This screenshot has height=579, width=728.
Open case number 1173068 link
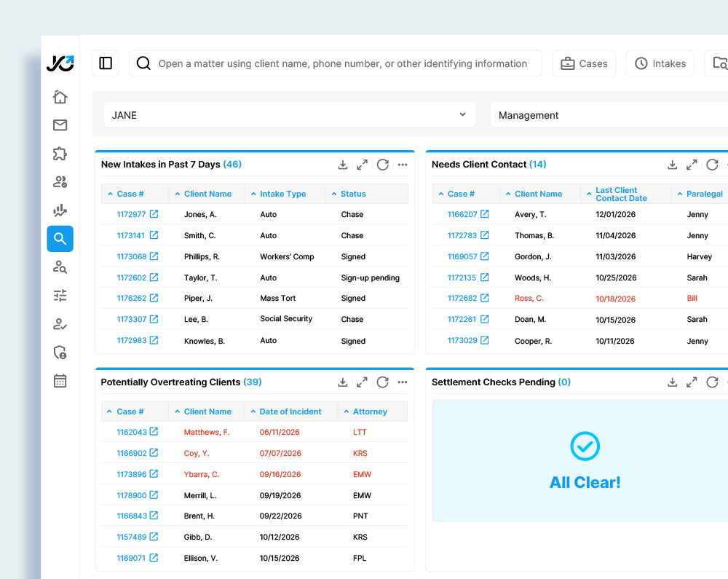click(132, 257)
